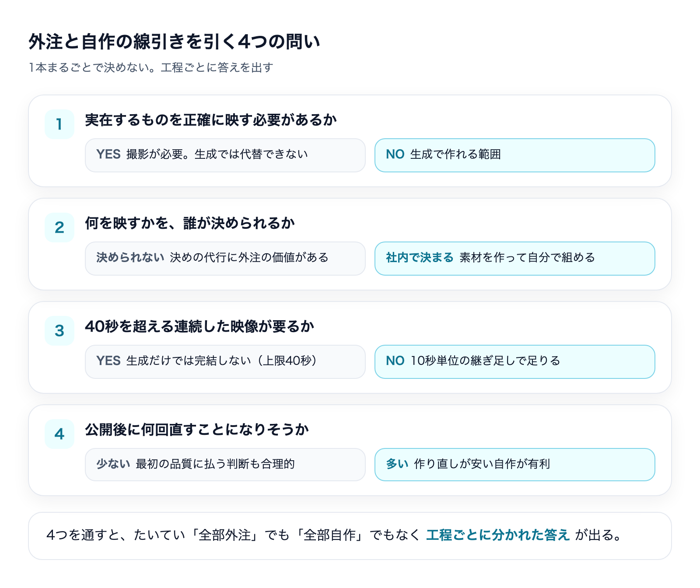This screenshot has height=588, width=700.
Task: Click highlighted text 工程ごとに分かれた答え
Action: click(x=498, y=535)
